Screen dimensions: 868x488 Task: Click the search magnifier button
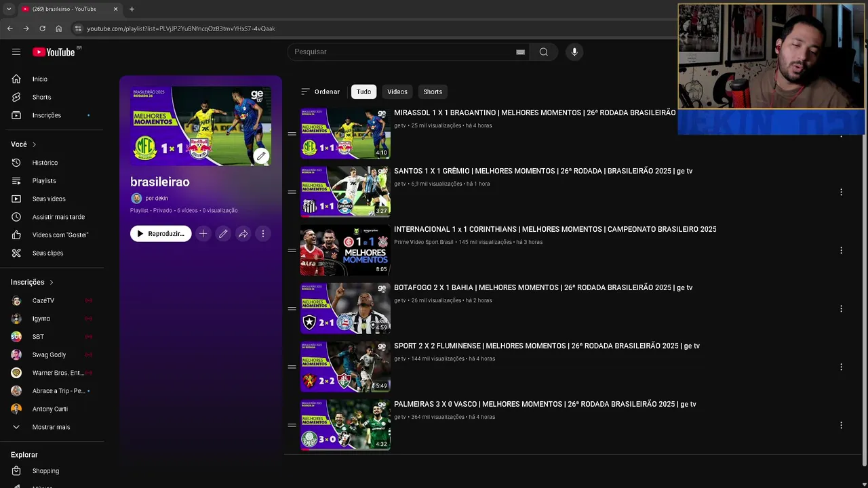[543, 52]
